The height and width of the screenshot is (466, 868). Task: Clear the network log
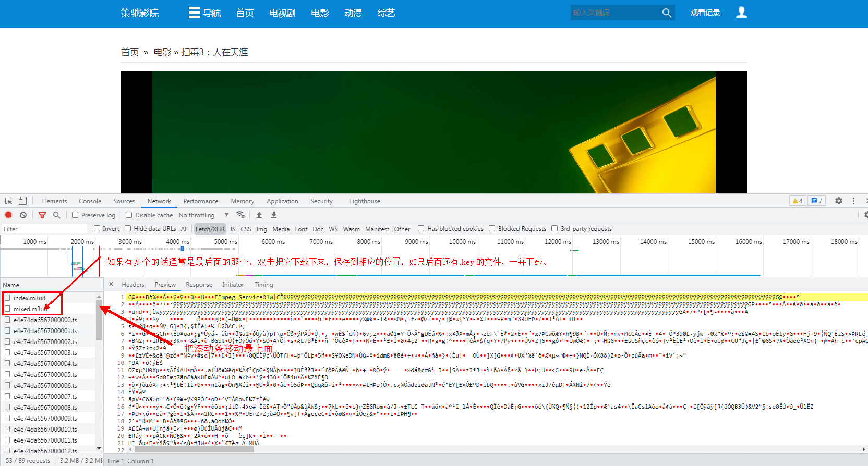(x=23, y=215)
